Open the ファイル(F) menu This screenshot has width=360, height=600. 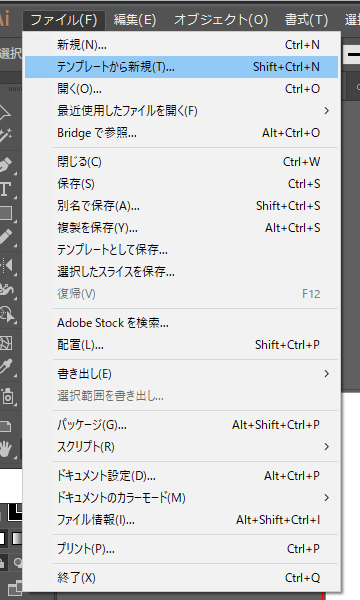tap(64, 20)
